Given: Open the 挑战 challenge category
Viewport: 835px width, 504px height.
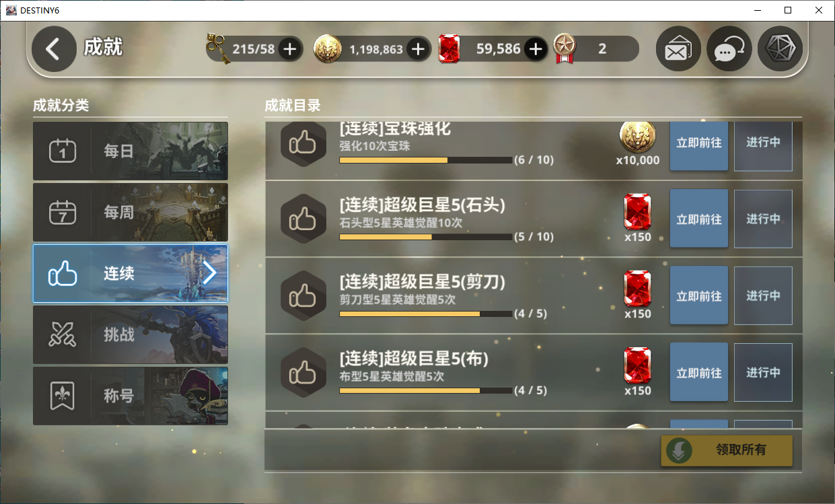Looking at the screenshot, I should click(x=131, y=334).
